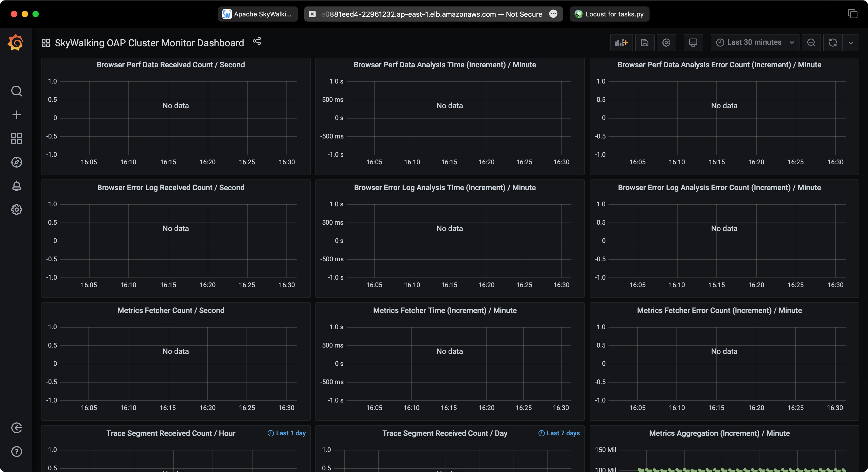
Task: Open Alerting bell icon in sidebar
Action: click(x=16, y=186)
